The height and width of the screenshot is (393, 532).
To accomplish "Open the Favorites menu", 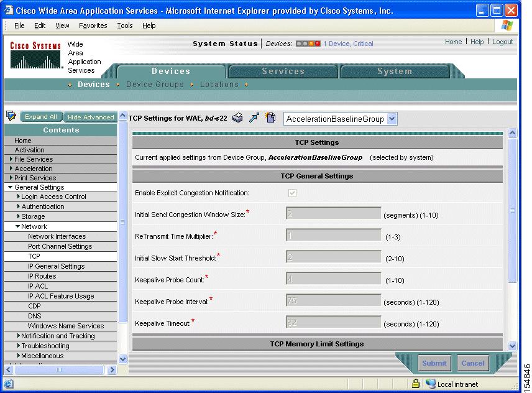I will [x=93, y=25].
